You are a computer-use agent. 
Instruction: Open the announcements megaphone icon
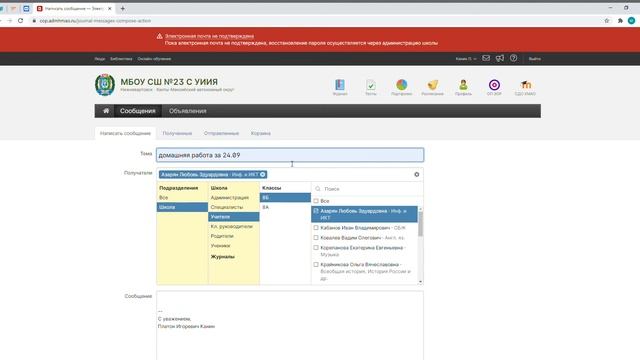(500, 58)
